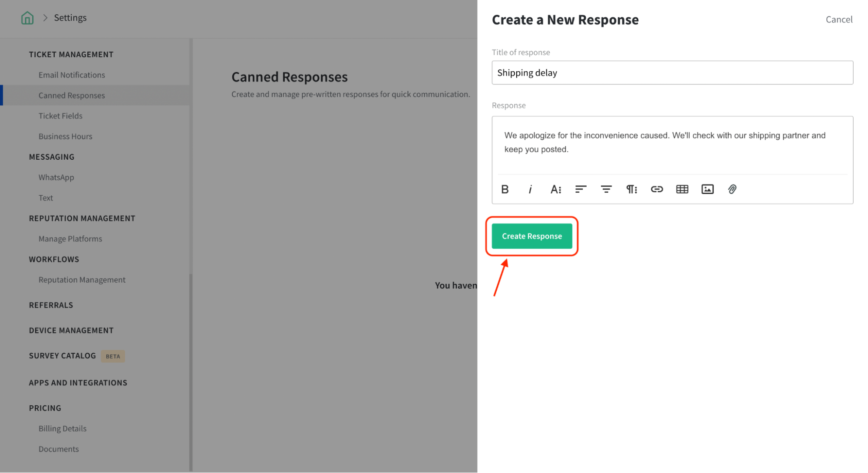Image resolution: width=868 pixels, height=473 pixels.
Task: Open Email Notifications settings
Action: coord(72,75)
